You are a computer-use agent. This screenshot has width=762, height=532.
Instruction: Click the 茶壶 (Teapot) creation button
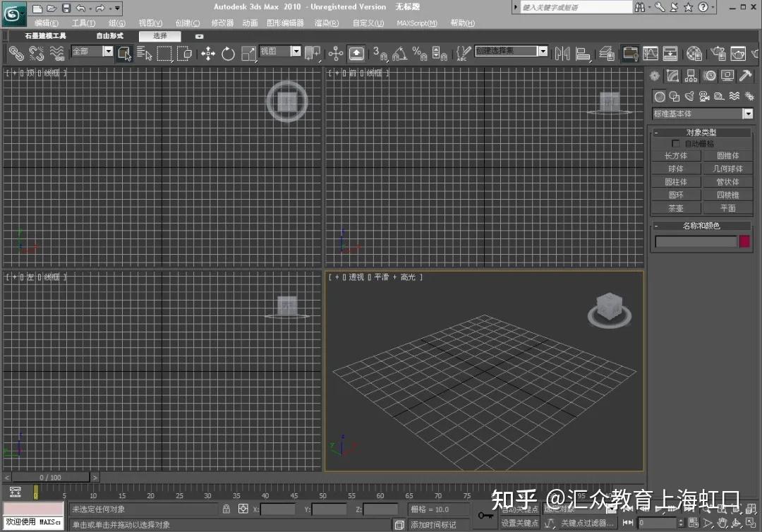tap(675, 207)
